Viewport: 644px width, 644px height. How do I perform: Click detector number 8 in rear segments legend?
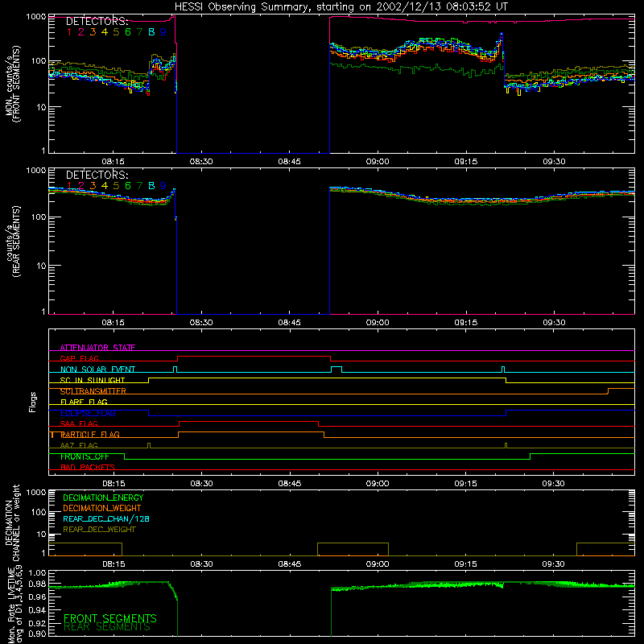click(x=151, y=186)
